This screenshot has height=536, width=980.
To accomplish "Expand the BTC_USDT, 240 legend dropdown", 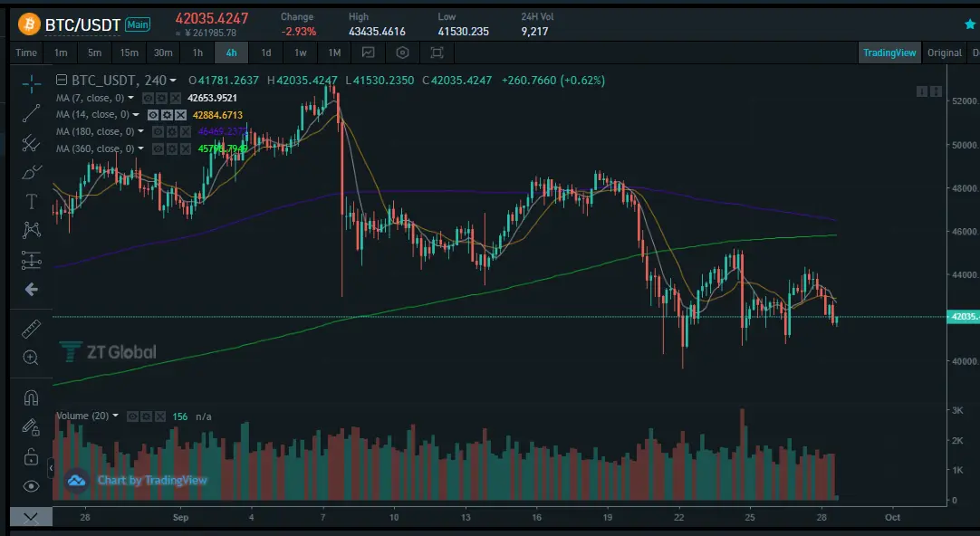I will (x=173, y=81).
